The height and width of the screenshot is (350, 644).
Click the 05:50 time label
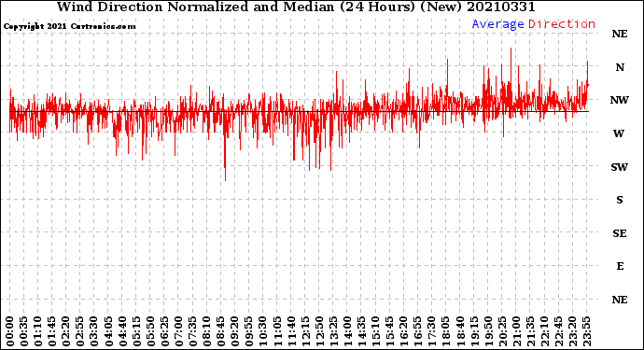click(150, 331)
